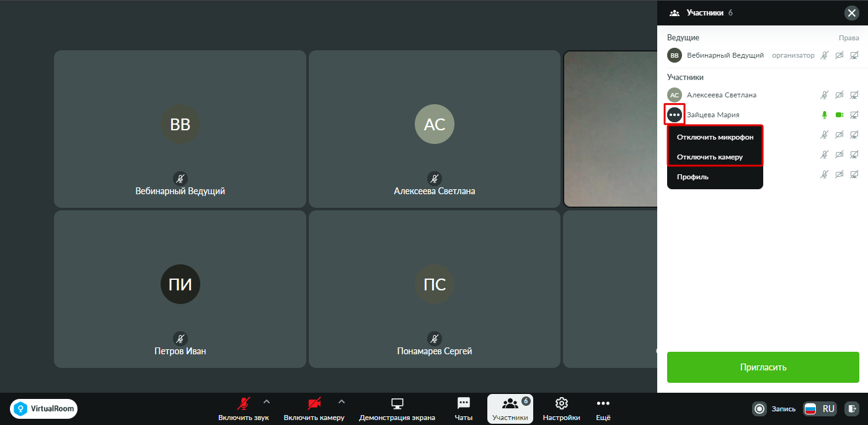Image resolution: width=868 pixels, height=425 pixels.
Task: Expand the audio options arrow beside Включить звук
Action: [267, 401]
